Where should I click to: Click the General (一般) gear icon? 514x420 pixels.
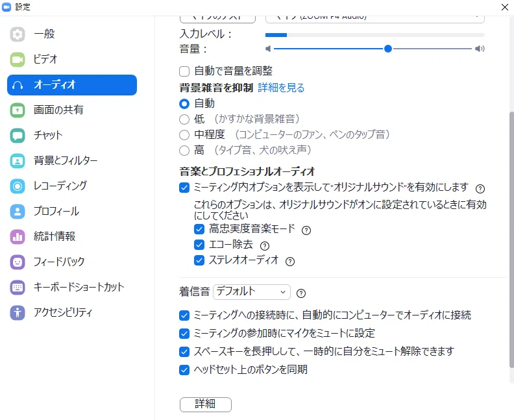18,34
